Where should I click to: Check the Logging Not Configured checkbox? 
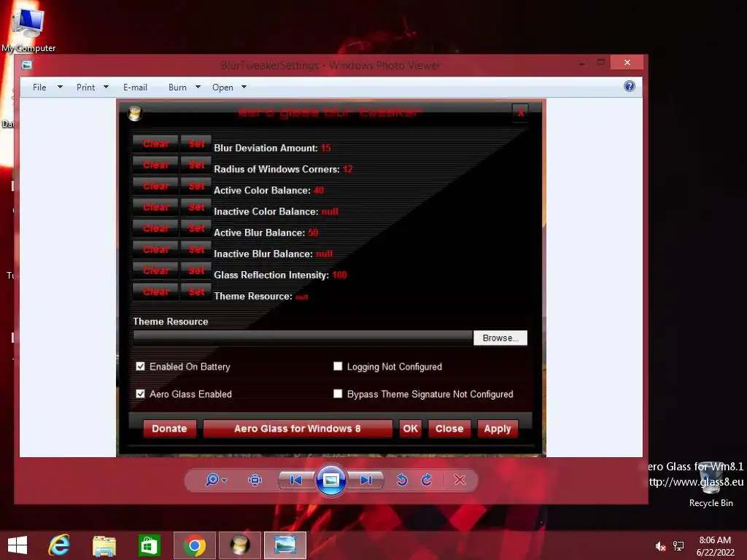(x=338, y=366)
